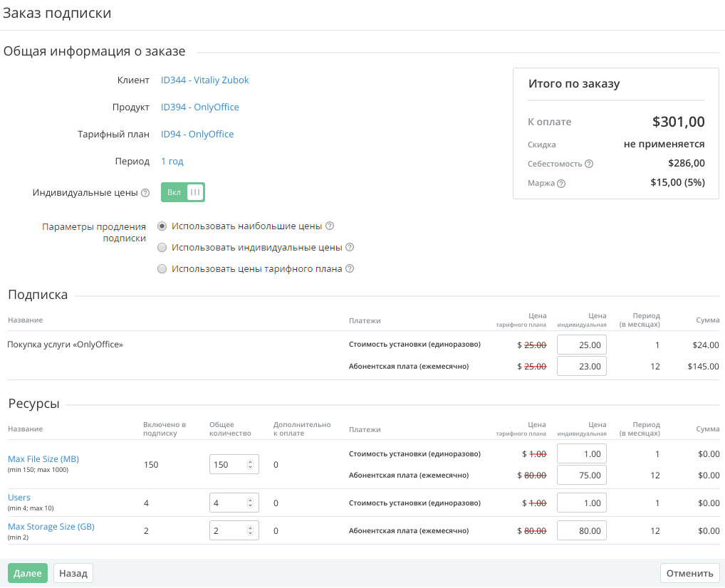Viewport: 725px width, 588px height.
Task: Click subscription monthly fee individual price field
Action: pyautogui.click(x=581, y=367)
